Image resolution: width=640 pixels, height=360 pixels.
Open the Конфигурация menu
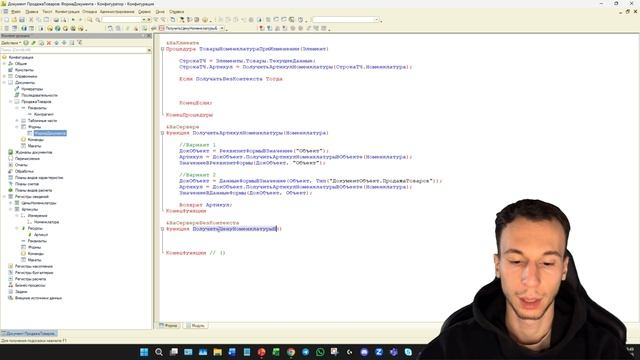(67, 12)
